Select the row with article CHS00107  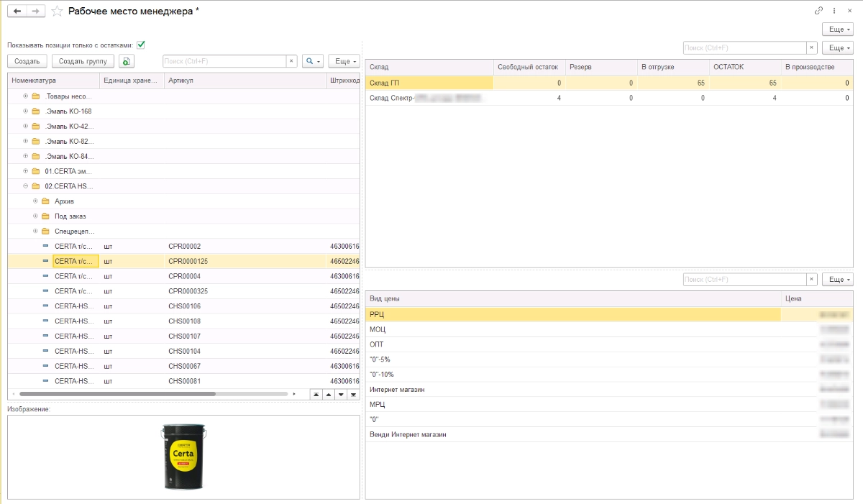[x=183, y=336]
